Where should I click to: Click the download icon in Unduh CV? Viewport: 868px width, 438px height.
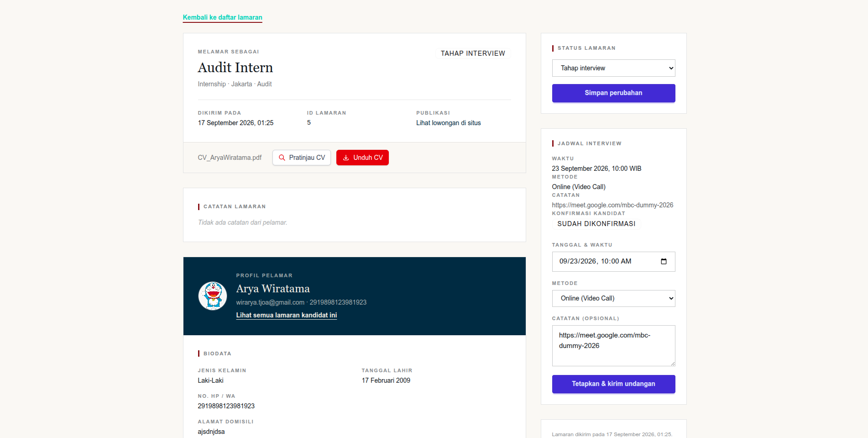pos(346,158)
